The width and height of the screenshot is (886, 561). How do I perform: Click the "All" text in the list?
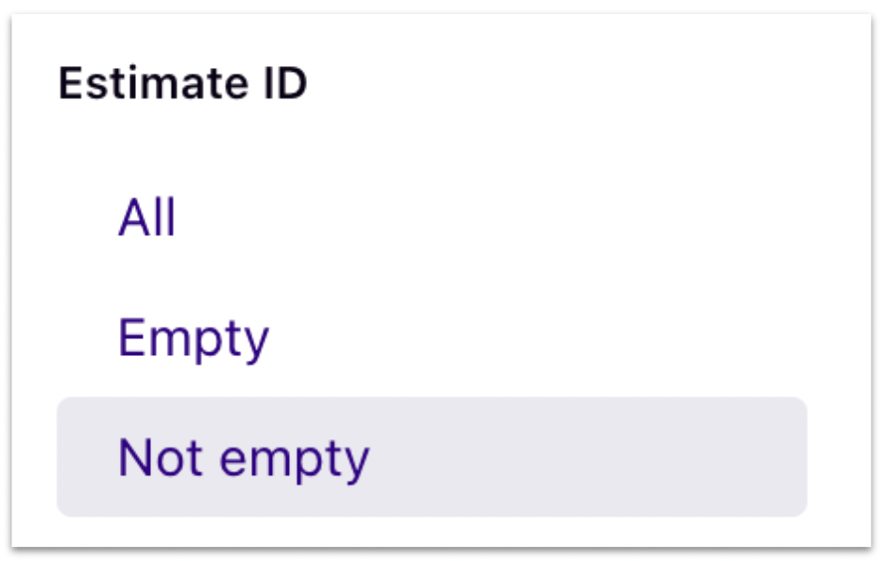(x=147, y=218)
